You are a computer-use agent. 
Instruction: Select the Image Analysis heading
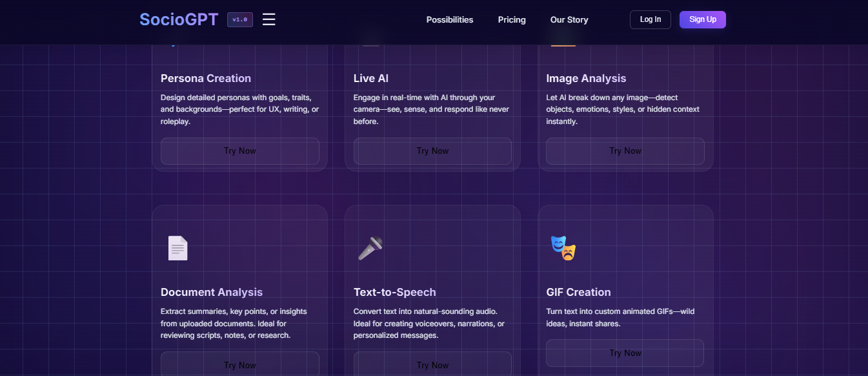586,78
